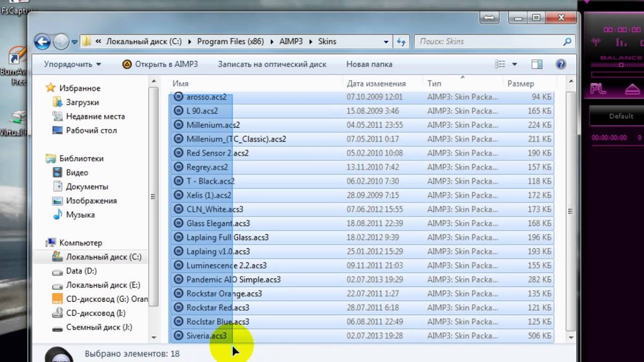Open the Упорядочить menu

click(72, 64)
